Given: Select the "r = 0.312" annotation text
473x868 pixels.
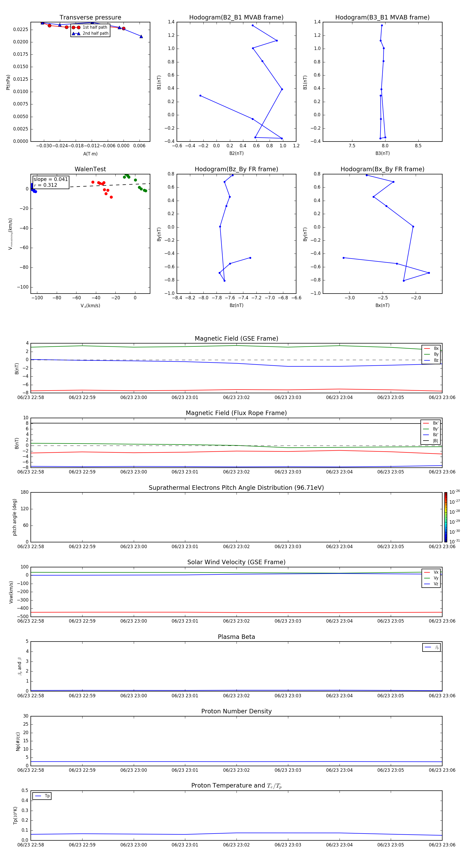Looking at the screenshot, I should pos(45,185).
